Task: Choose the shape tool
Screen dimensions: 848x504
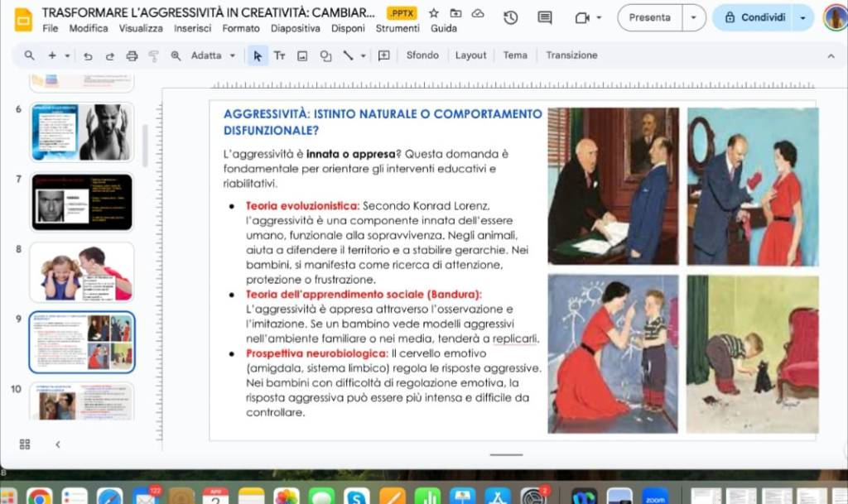Action: (x=325, y=55)
